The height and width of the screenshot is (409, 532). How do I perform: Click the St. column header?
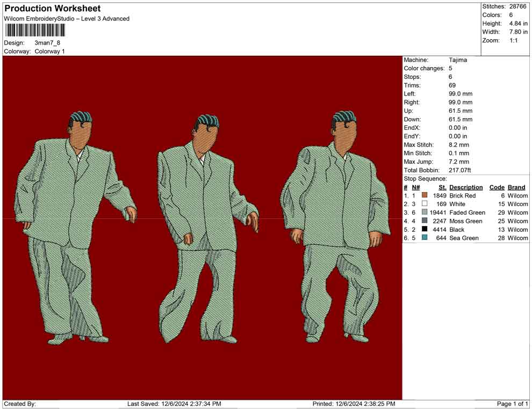[x=442, y=187]
